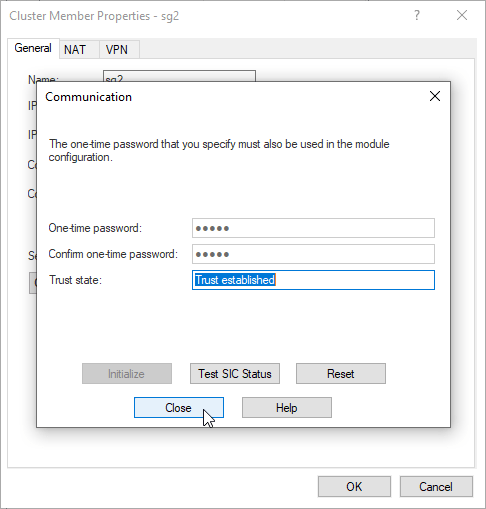Click the Trust state text box
Image resolution: width=486 pixels, height=509 pixels.
313,280
